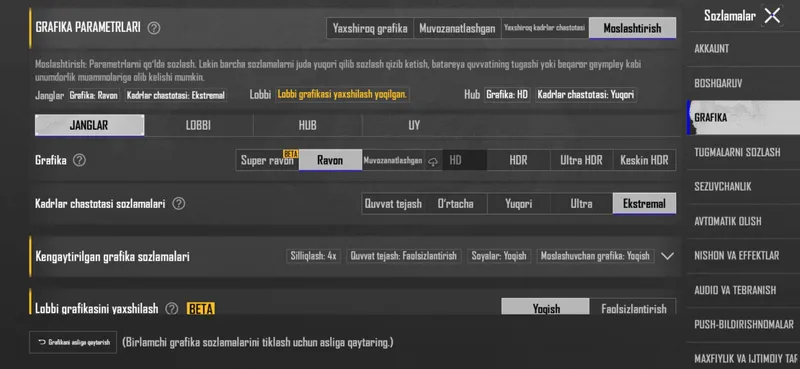Click help icon beside Grafika label
The width and height of the screenshot is (800, 369).
tap(79, 160)
